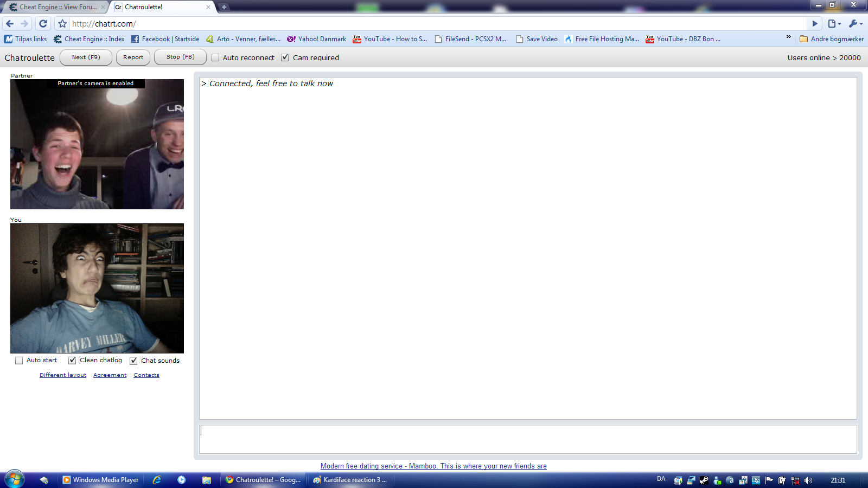Open the Agreement link
Screen dimensions: 868x488
pos(110,375)
